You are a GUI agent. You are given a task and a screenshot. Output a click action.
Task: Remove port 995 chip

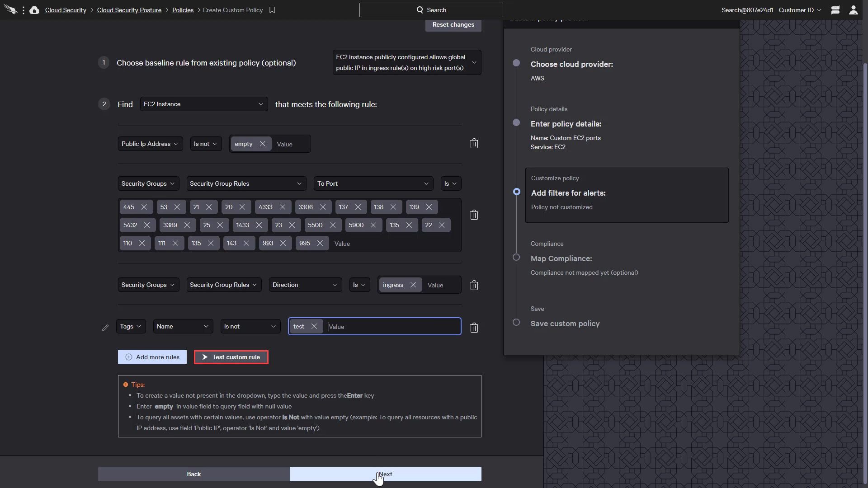(320, 243)
